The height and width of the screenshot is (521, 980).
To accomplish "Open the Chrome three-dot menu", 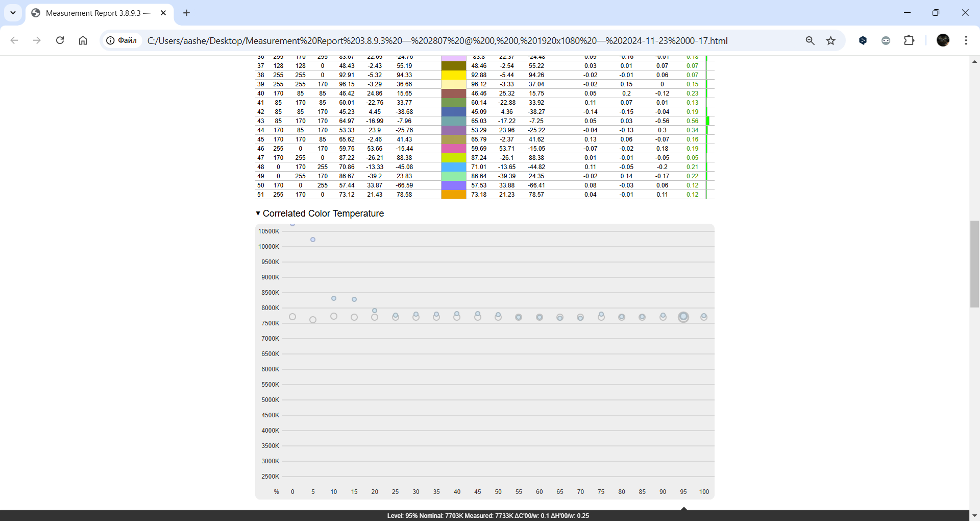I will click(966, 40).
